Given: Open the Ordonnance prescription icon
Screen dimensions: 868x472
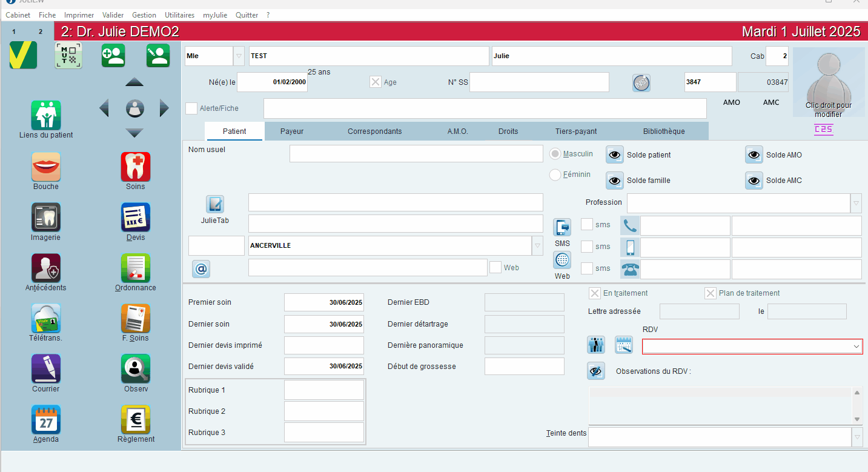Looking at the screenshot, I should [x=136, y=268].
